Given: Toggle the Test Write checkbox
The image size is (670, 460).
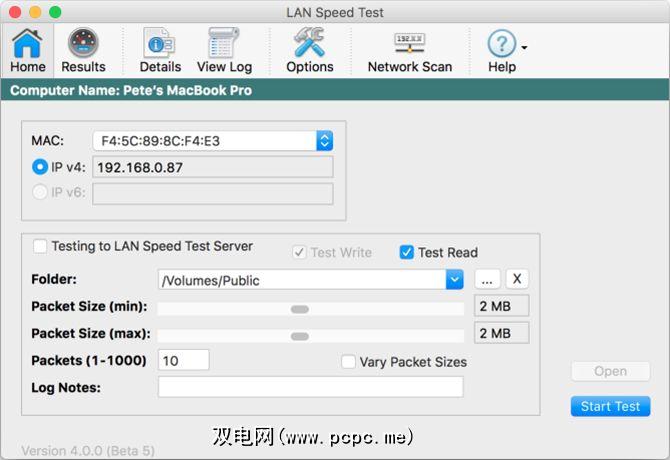Looking at the screenshot, I should pyautogui.click(x=299, y=252).
